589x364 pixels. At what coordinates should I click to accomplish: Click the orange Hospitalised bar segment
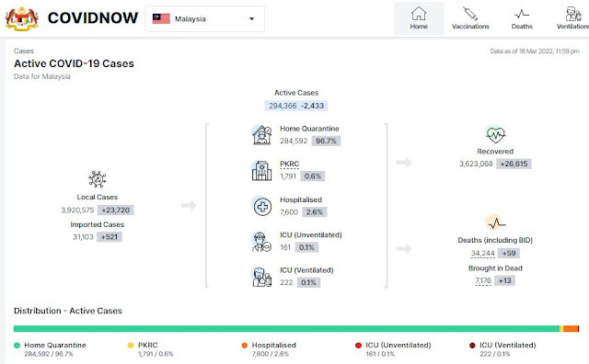pos(571,329)
